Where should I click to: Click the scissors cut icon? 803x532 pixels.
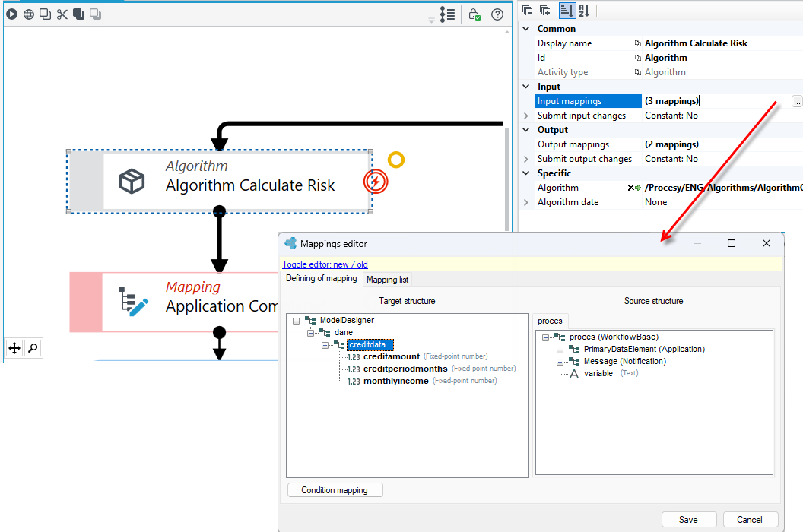[x=62, y=14]
